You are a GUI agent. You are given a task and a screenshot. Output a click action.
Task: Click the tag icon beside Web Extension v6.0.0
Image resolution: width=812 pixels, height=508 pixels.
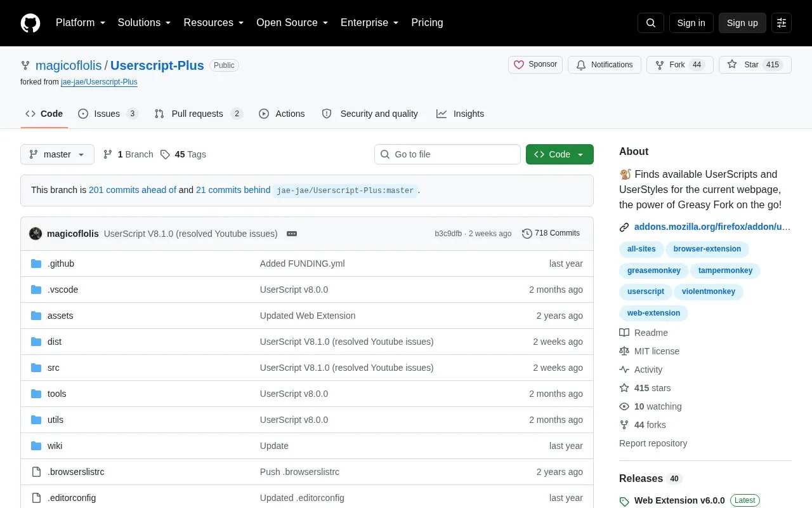(624, 501)
